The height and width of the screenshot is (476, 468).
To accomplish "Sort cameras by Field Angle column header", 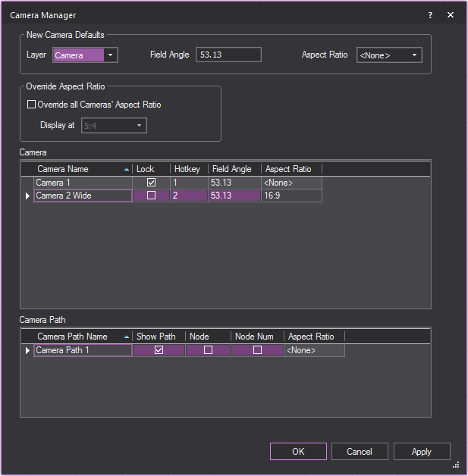I will pyautogui.click(x=234, y=169).
